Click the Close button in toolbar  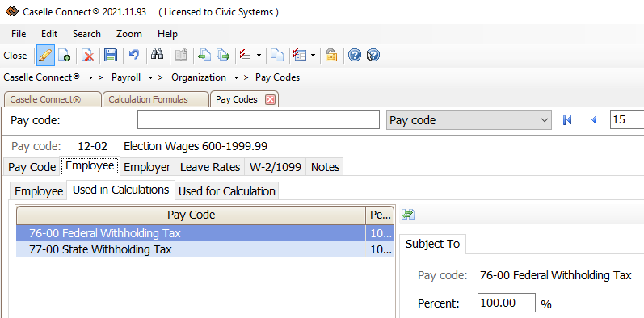(x=15, y=56)
